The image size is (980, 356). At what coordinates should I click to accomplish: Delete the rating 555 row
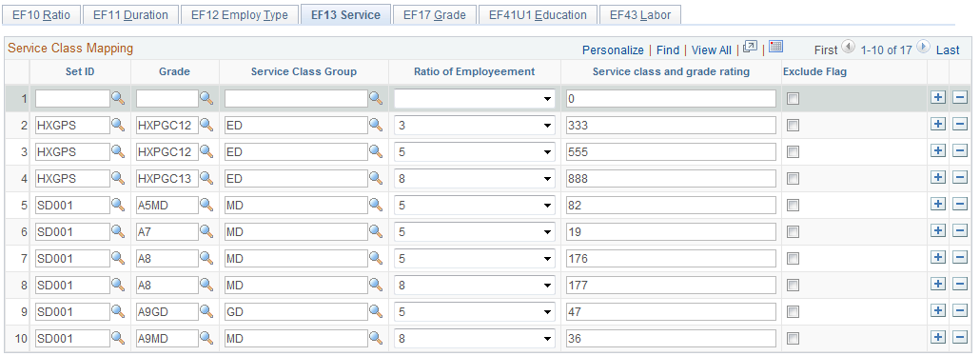coord(959,150)
